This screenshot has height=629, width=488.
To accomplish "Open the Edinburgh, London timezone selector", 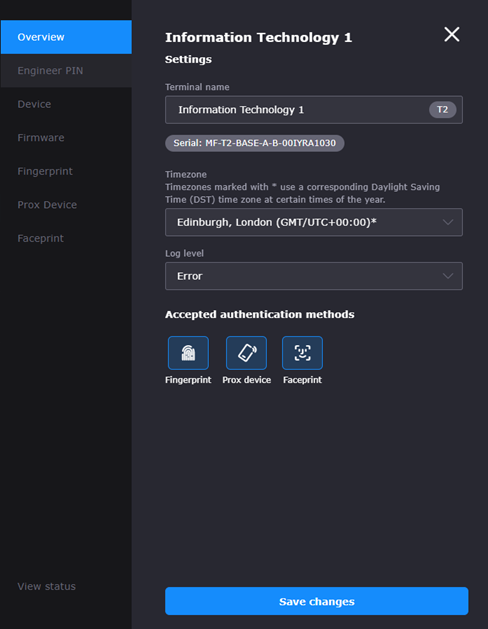I will 314,222.
